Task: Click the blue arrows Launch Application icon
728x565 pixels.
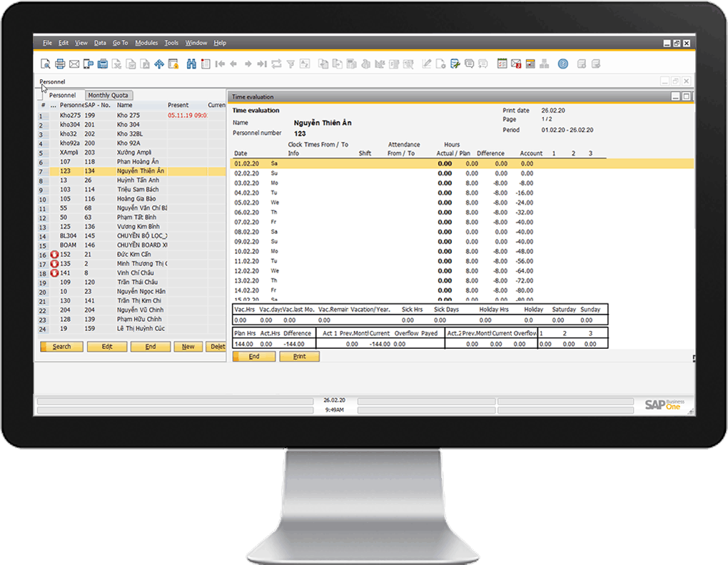Action: pyautogui.click(x=159, y=64)
